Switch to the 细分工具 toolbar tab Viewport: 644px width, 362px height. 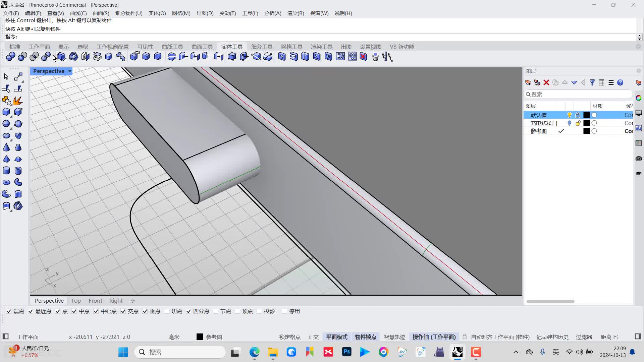click(262, 47)
